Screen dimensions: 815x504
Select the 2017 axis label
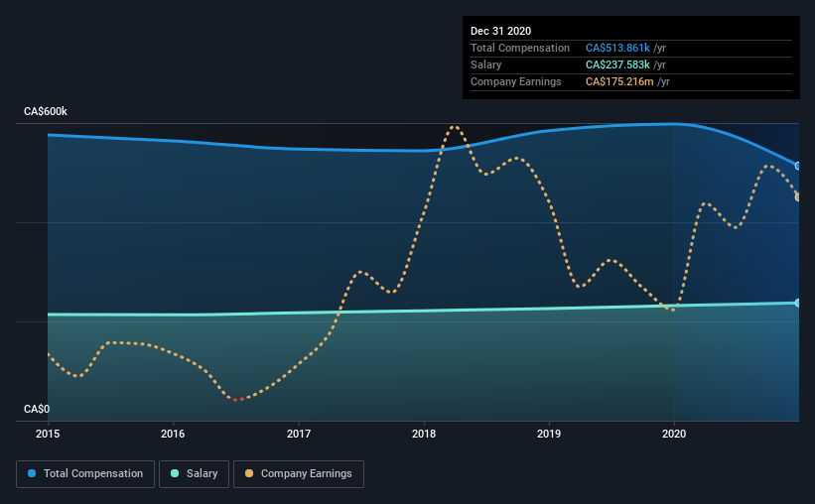299,434
